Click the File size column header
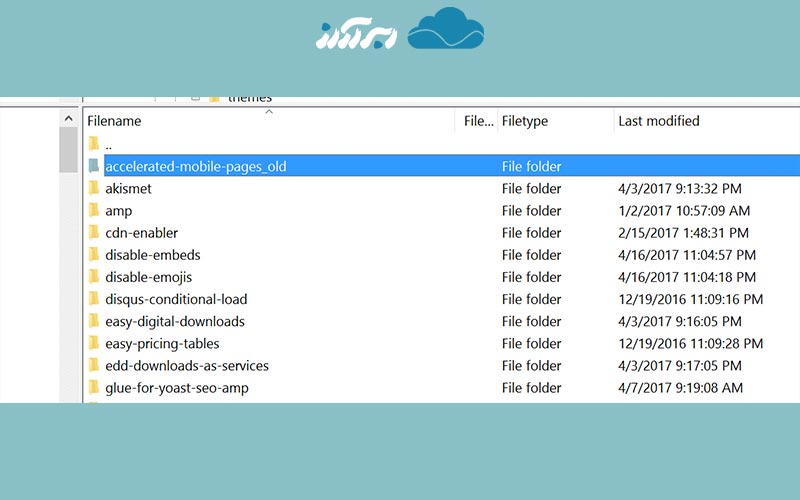 pyautogui.click(x=478, y=121)
